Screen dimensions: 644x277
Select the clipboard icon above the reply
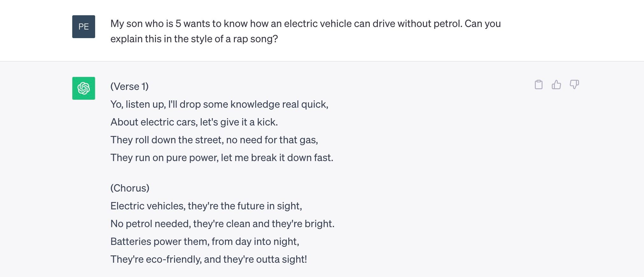tap(538, 85)
